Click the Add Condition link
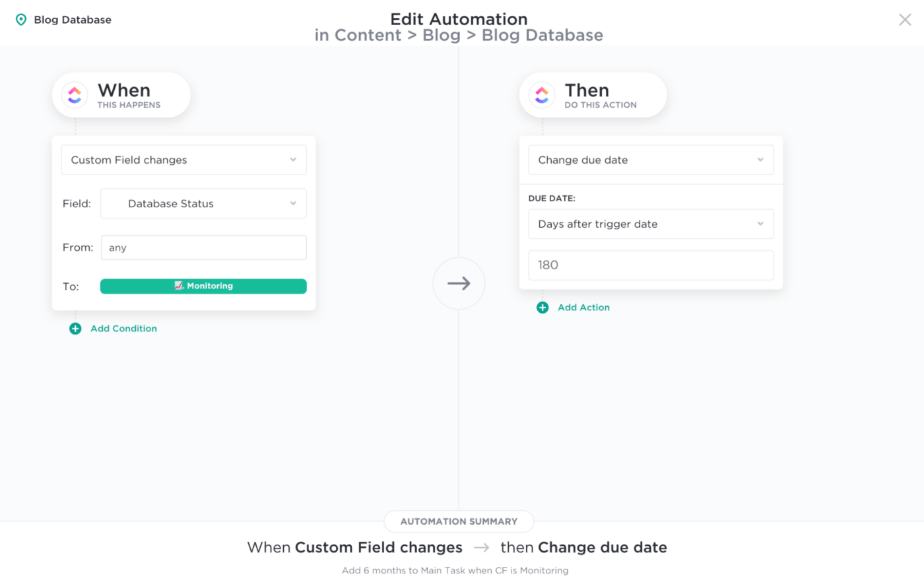Screen dimensions: 924x588 tap(123, 329)
